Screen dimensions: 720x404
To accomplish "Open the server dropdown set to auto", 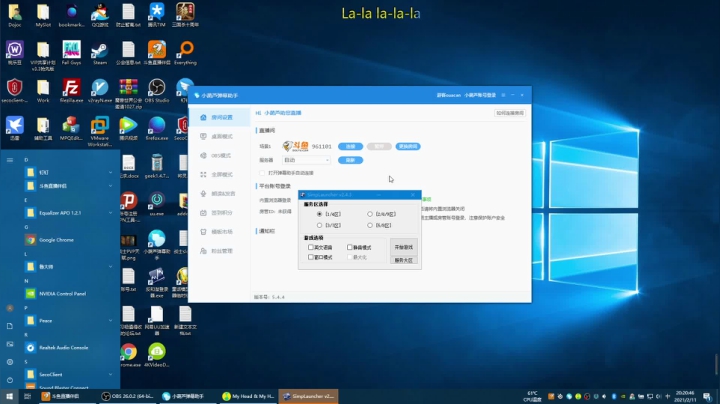I will [x=306, y=160].
